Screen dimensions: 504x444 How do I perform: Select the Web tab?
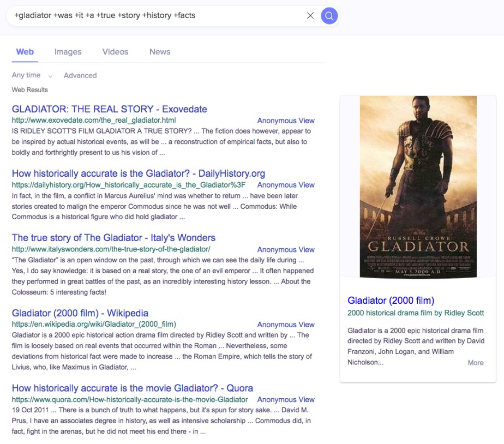tap(25, 52)
